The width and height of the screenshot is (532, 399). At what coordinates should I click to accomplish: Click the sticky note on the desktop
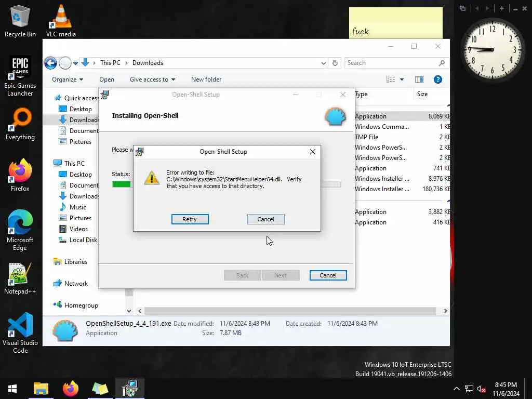pos(396,23)
